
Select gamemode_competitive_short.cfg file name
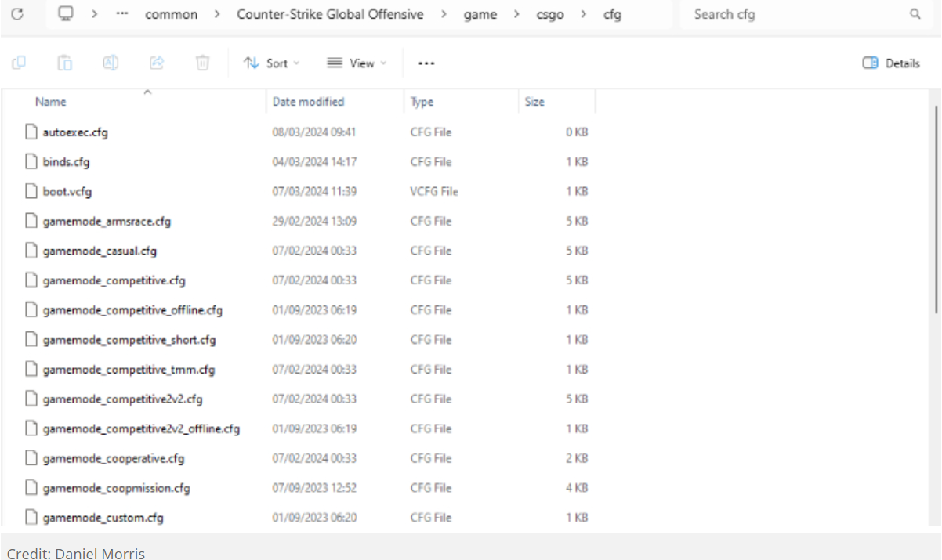pos(129,340)
